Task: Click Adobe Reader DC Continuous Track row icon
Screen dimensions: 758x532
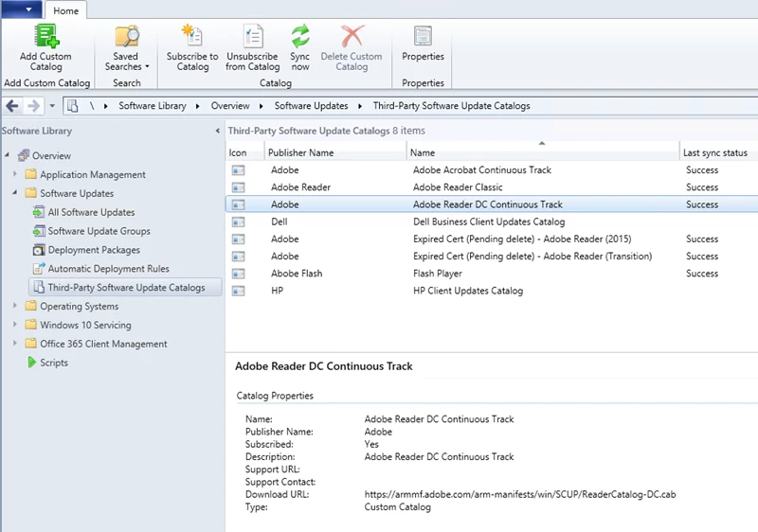Action: click(x=239, y=204)
